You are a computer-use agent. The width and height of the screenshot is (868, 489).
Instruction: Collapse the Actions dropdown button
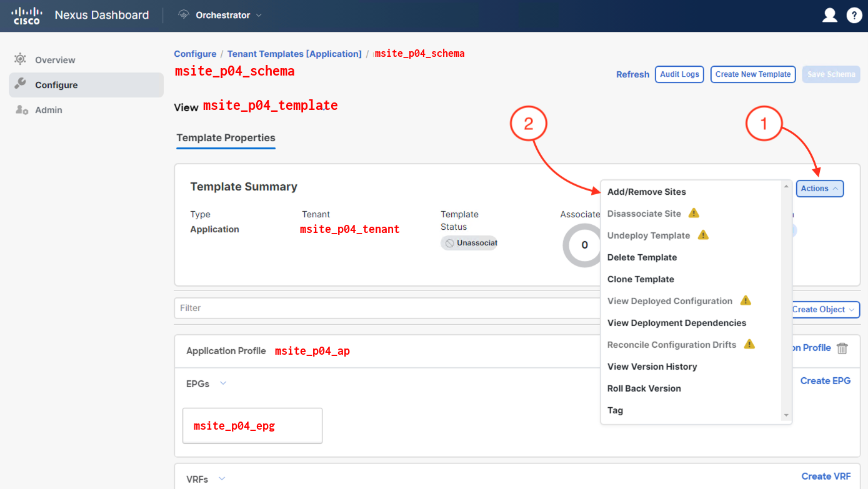pos(819,189)
